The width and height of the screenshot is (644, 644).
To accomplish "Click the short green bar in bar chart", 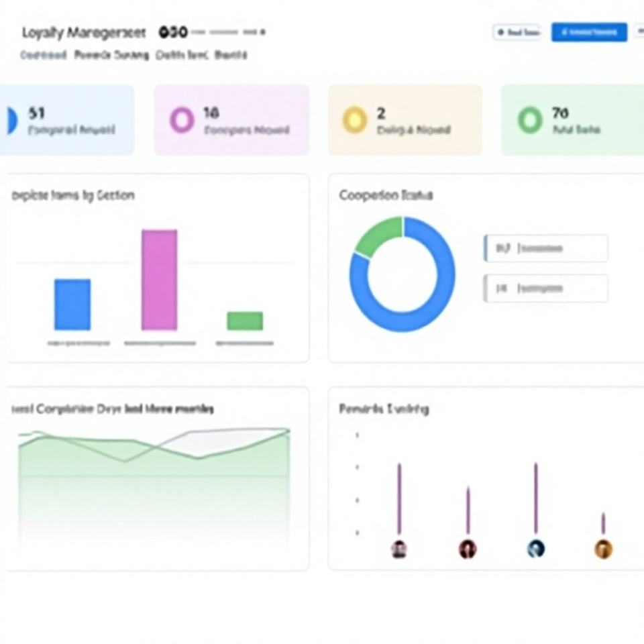I will click(245, 321).
